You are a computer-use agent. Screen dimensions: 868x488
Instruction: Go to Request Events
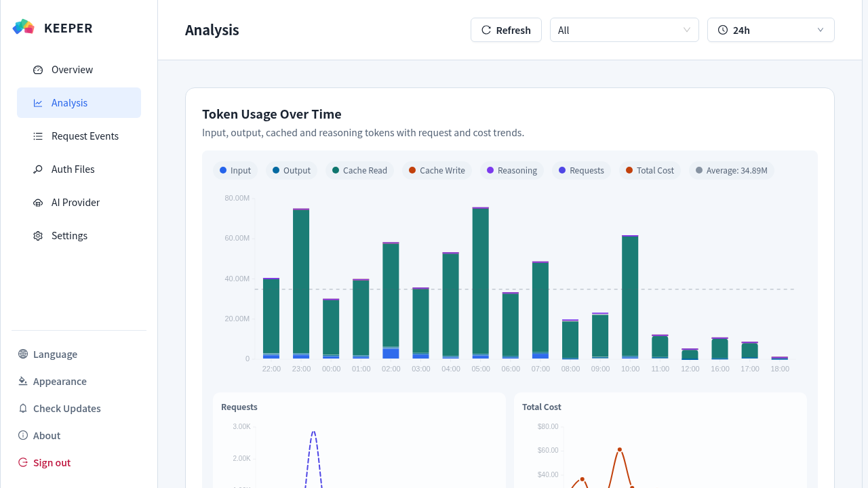[79, 136]
